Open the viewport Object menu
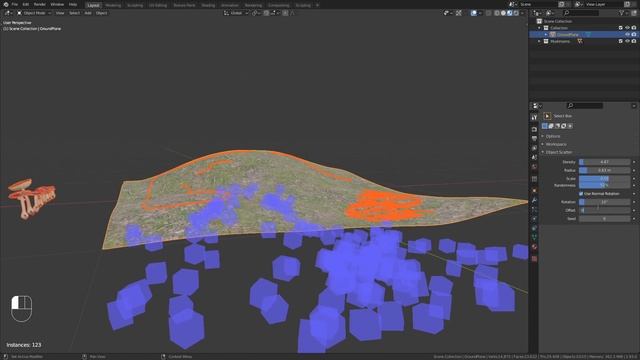Viewport: 640px width, 360px height. point(101,13)
